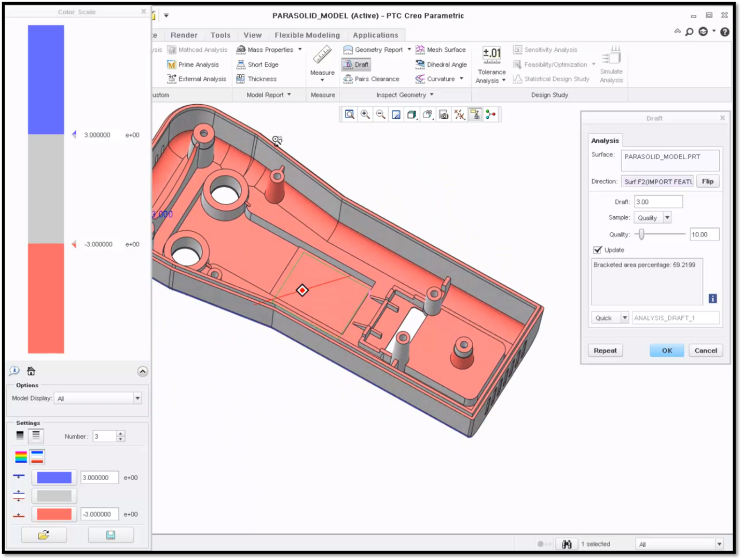Select the continuous gradient scale toggle
Screen dimensions: 742x560
pyautogui.click(x=20, y=436)
